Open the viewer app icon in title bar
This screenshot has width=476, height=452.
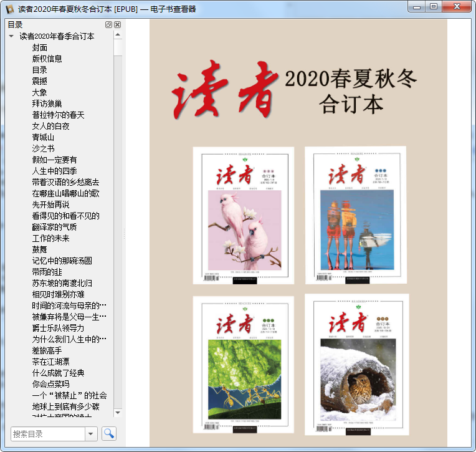click(10, 9)
